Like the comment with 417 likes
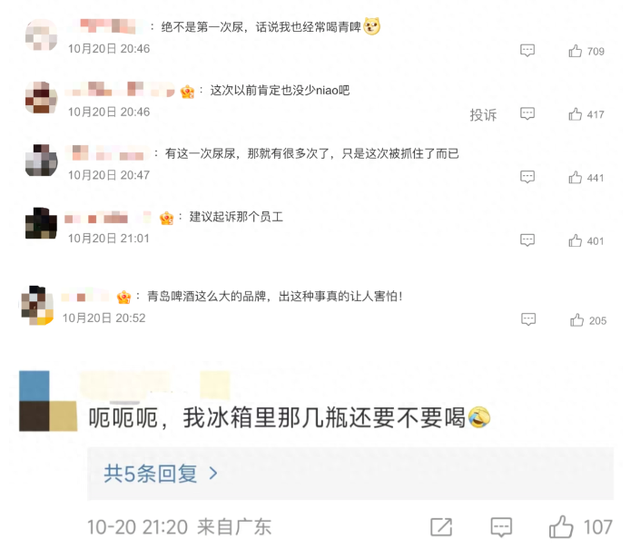Screen dimensions: 640x548 pyautogui.click(x=575, y=114)
